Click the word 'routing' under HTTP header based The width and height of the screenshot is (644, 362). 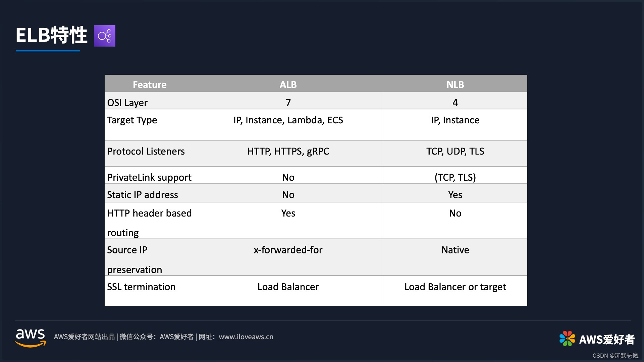tap(123, 233)
